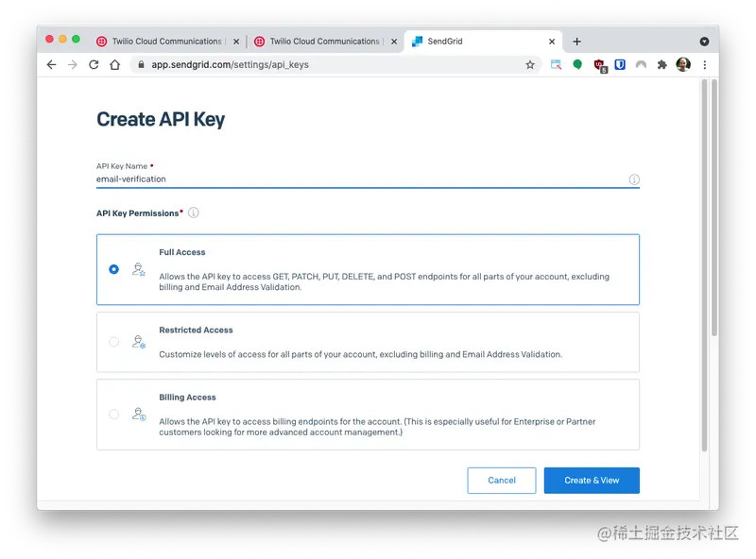Click the green Grammarly extension icon

579,64
